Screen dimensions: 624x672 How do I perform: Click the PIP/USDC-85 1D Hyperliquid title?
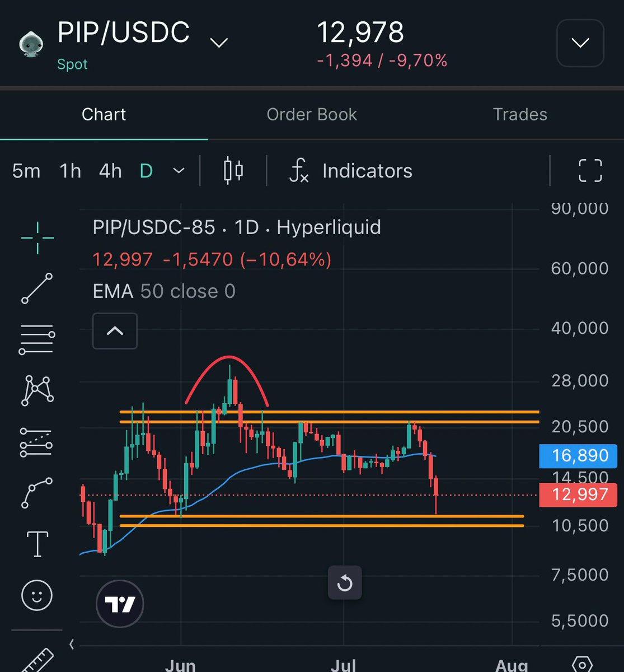click(x=237, y=227)
